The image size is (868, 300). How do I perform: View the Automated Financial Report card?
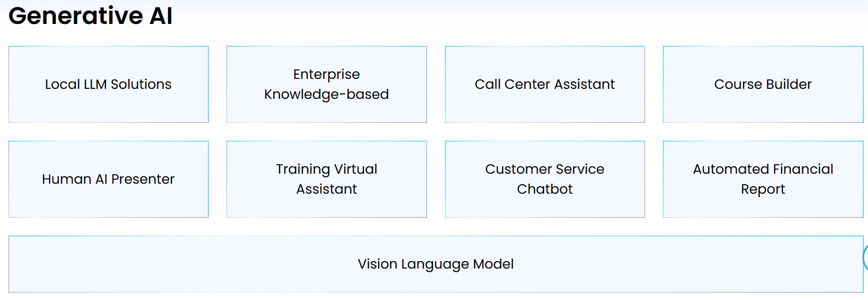click(x=763, y=179)
